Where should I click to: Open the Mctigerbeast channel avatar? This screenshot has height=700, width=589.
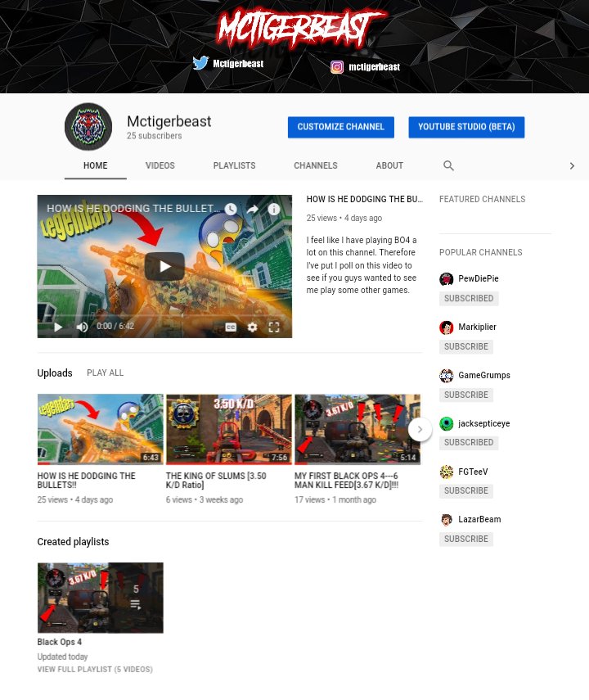click(x=88, y=127)
